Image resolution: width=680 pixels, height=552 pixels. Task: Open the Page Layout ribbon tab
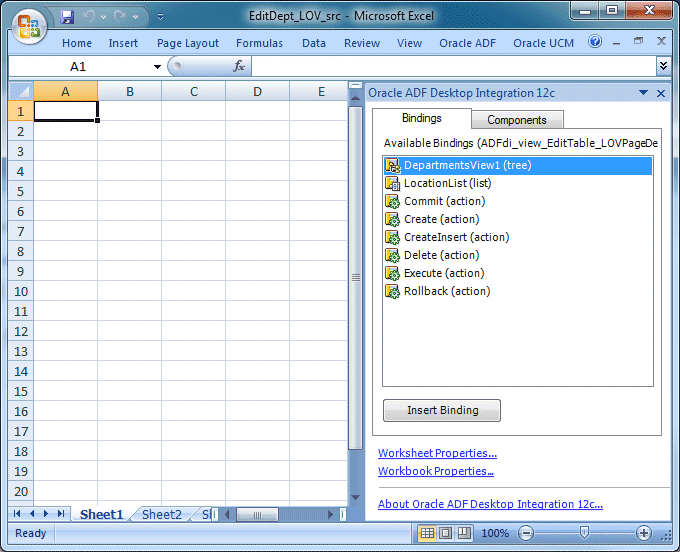click(188, 43)
